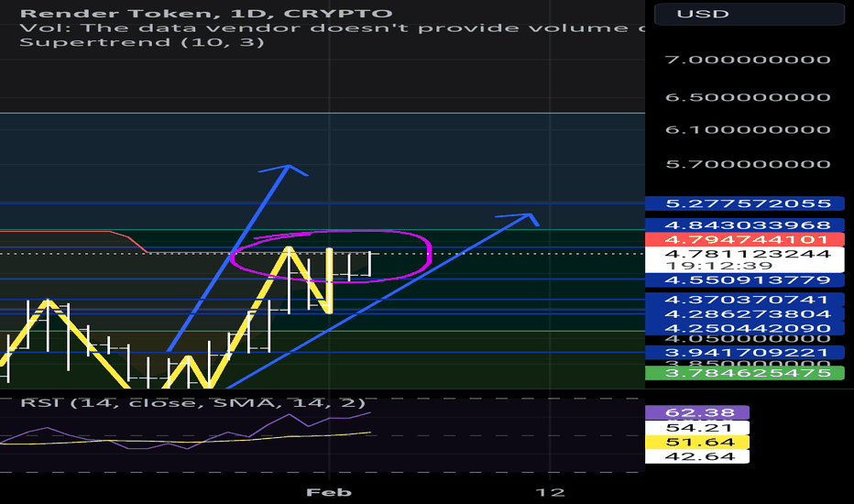Click the 4.286273804 price label
The height and width of the screenshot is (504, 854).
[x=745, y=313]
